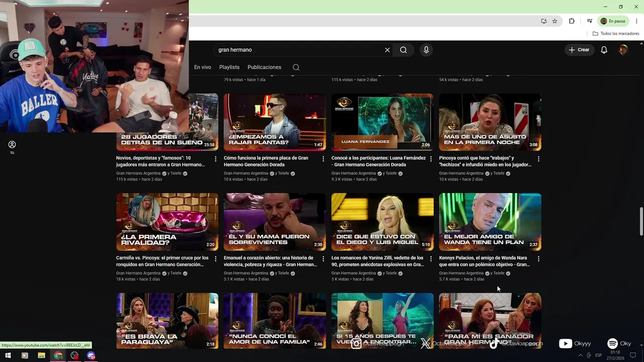Play 'El mejor amigo de Wanda' thumbnail

click(x=490, y=222)
